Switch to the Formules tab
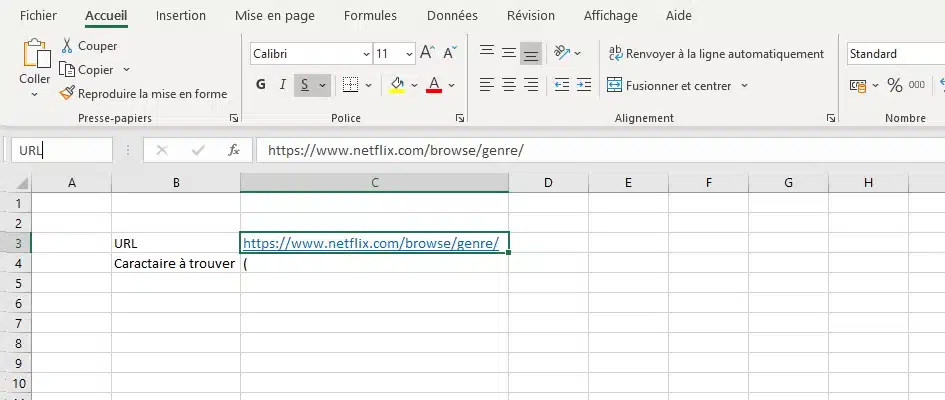 pos(370,16)
